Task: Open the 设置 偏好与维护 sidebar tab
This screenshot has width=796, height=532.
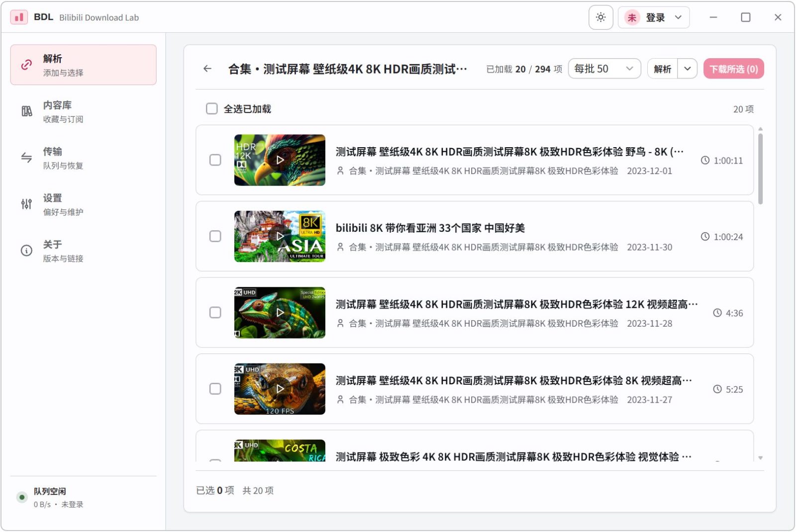Action: [83, 204]
